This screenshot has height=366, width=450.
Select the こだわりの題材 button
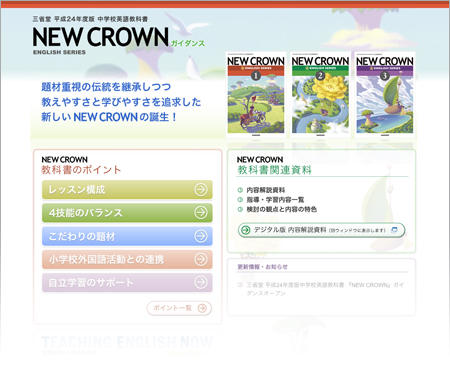[x=127, y=236]
